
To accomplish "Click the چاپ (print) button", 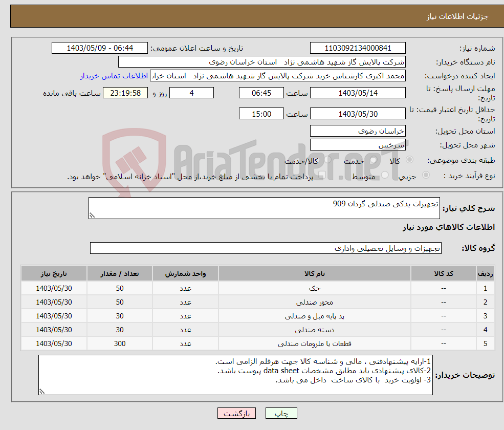I will click(x=281, y=413).
